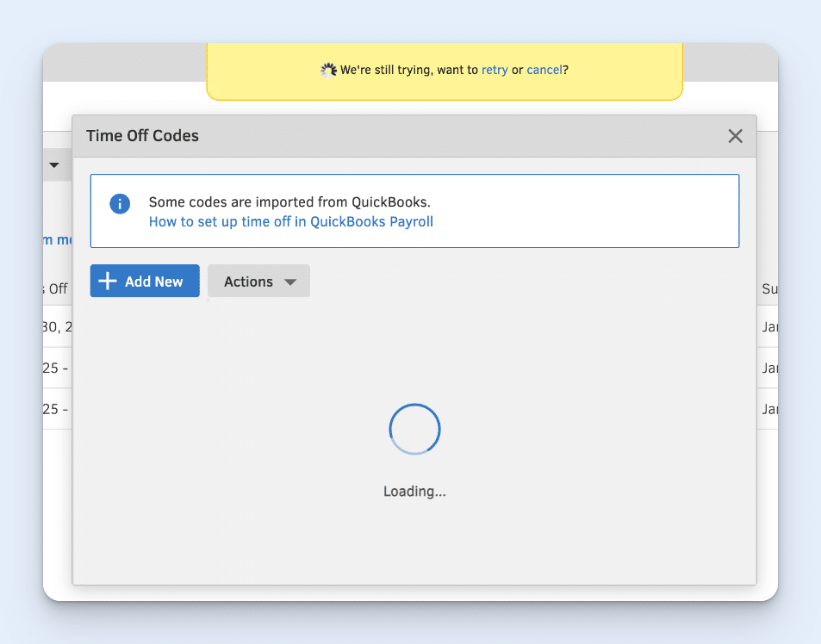Click the circular loading progress indicator
The width and height of the screenshot is (821, 644).
click(x=414, y=429)
